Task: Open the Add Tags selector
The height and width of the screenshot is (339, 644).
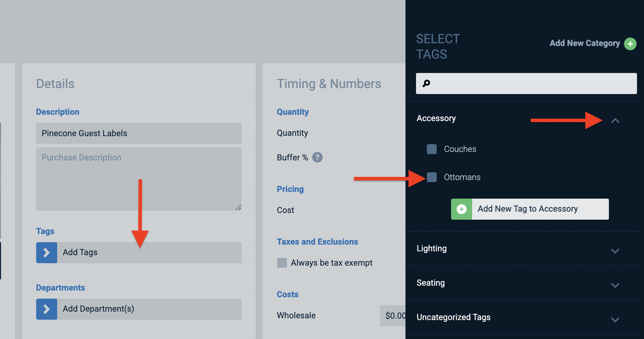Action: click(x=139, y=253)
